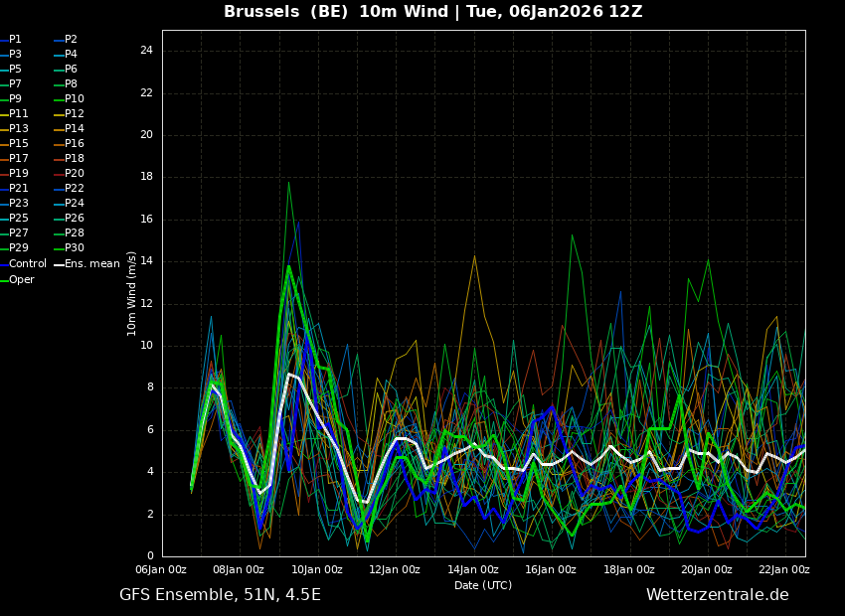This screenshot has height=616, width=845.
Task: Click the Ens. mean legend label
Action: pos(92,264)
